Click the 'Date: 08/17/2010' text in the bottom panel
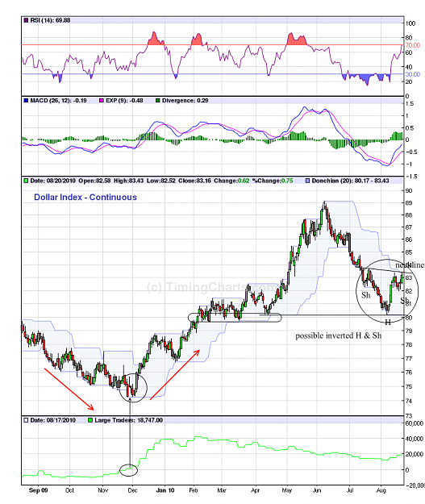 point(53,420)
